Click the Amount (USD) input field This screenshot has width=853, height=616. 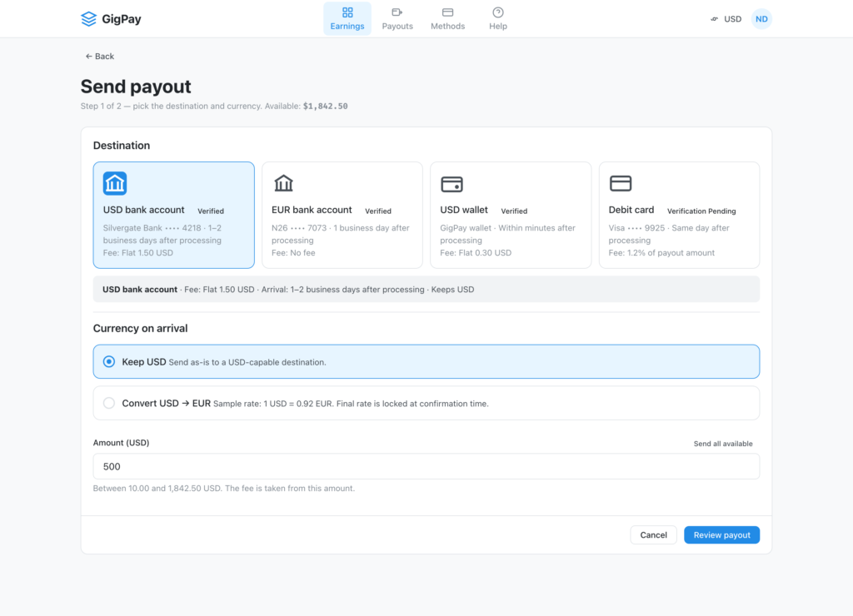(x=426, y=466)
